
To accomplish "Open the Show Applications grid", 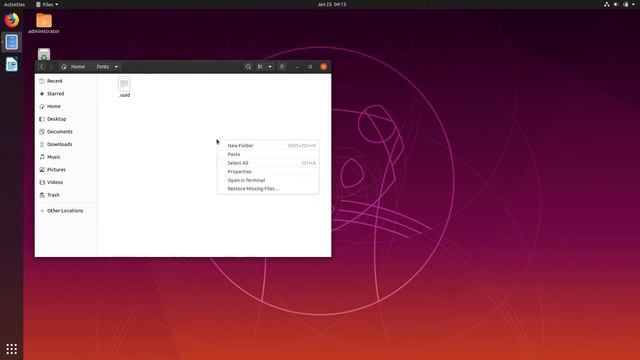I will point(11,349).
